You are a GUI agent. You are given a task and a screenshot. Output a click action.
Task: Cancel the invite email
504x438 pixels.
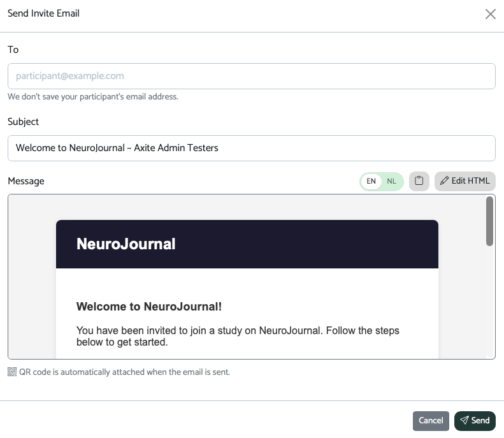(x=431, y=421)
